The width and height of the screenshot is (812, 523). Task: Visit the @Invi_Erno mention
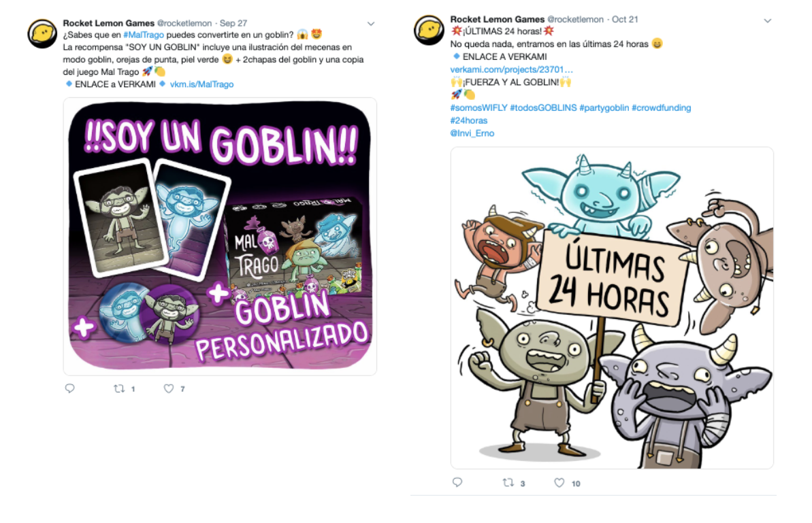pyautogui.click(x=472, y=133)
